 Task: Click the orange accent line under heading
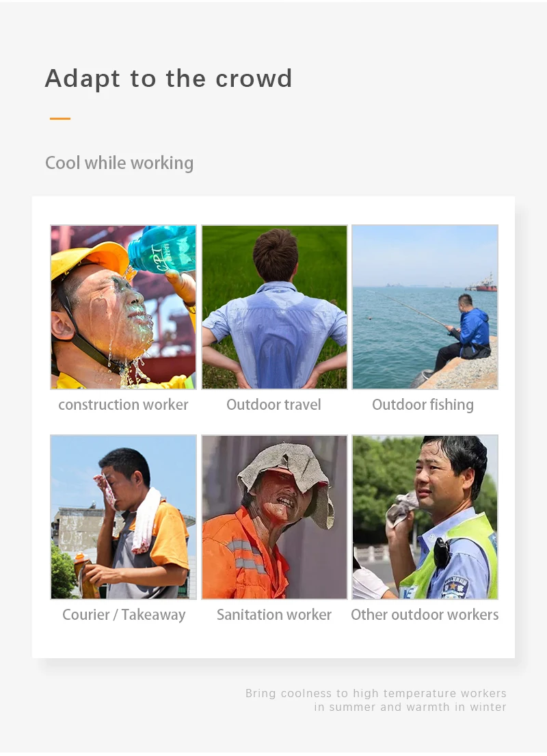pos(60,118)
